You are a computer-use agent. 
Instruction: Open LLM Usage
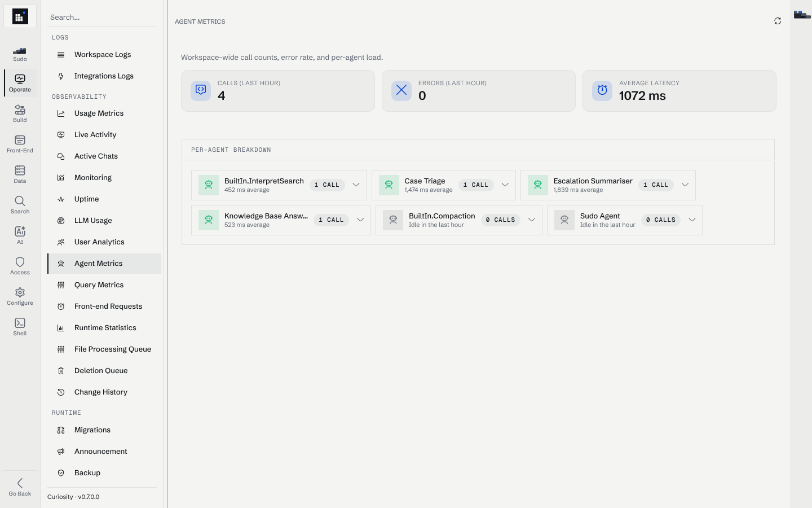click(104, 221)
